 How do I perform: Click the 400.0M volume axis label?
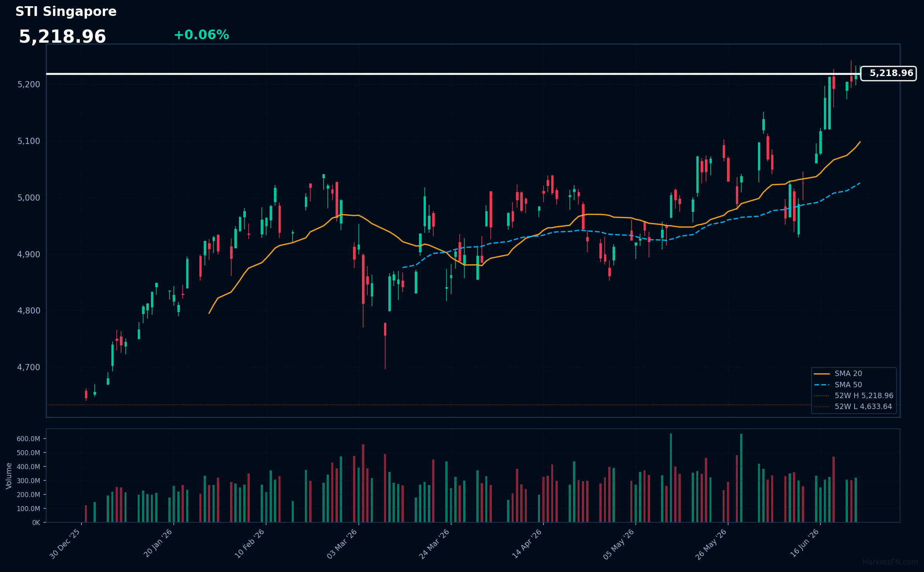coord(28,467)
